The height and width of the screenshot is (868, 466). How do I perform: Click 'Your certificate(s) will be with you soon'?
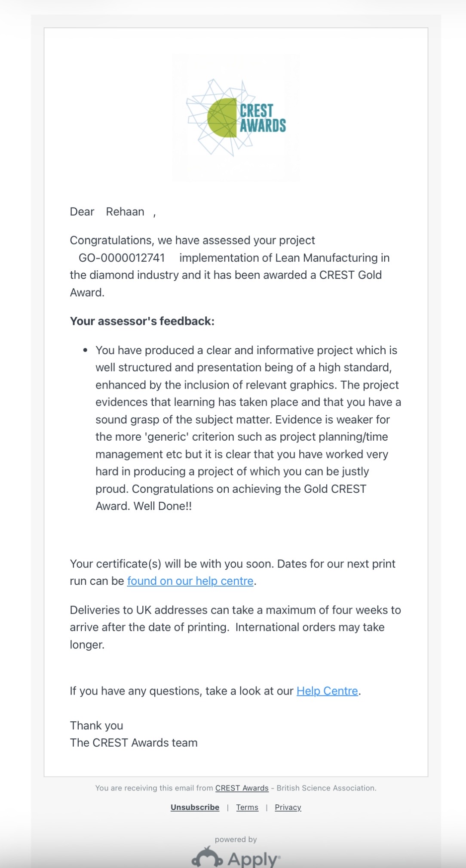(173, 564)
